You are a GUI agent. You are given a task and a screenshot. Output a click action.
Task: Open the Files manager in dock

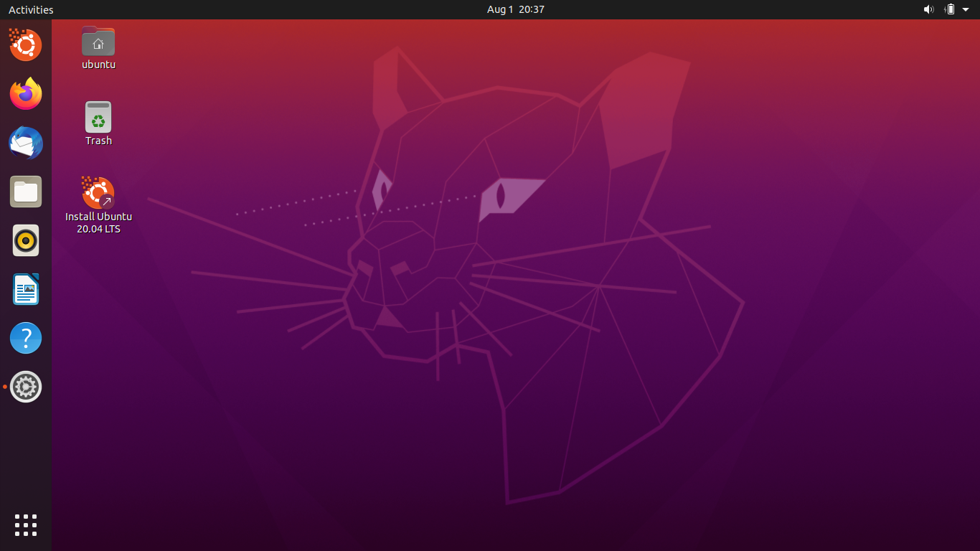[26, 192]
